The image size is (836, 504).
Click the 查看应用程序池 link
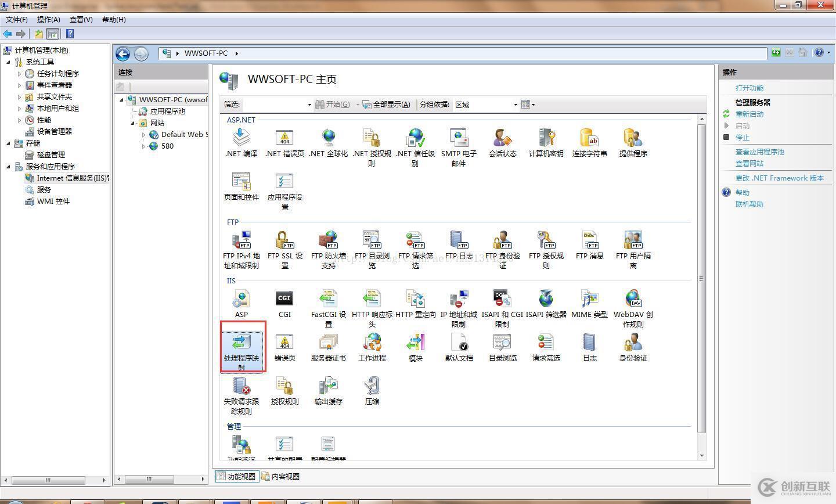(760, 152)
